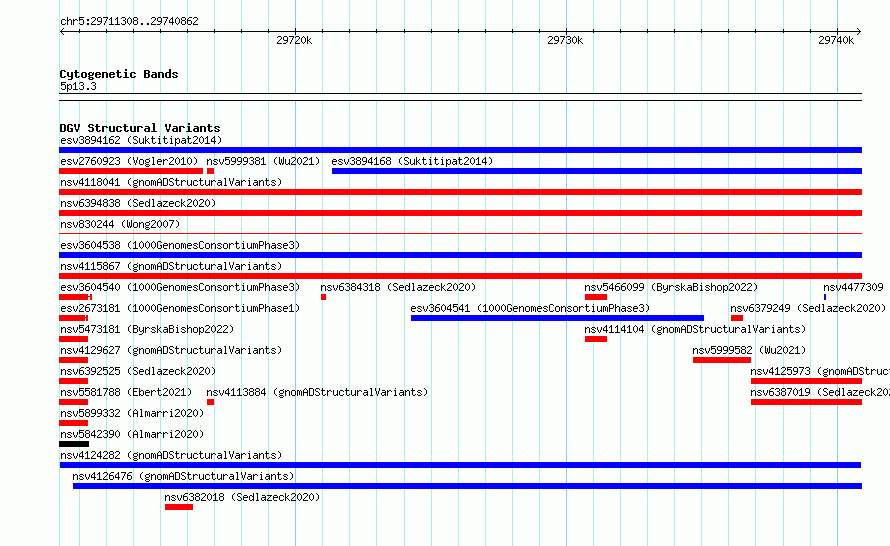Select the 5p13.3 band label
This screenshot has height=546, width=890.
pos(78,86)
